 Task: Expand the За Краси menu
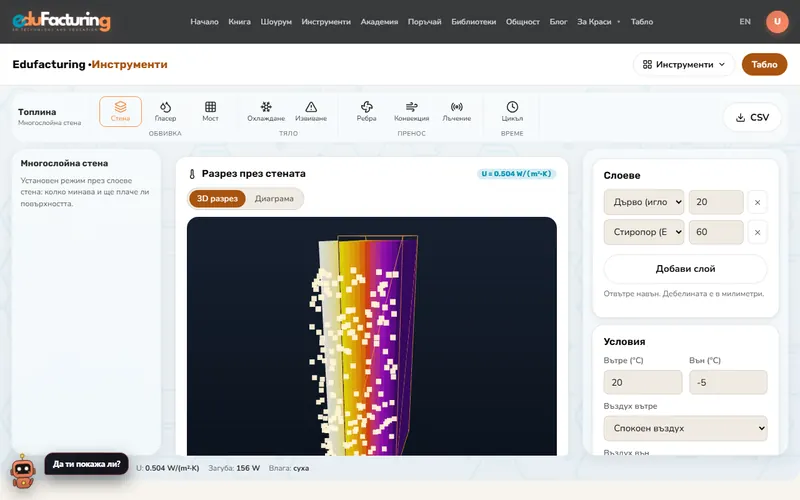click(598, 21)
